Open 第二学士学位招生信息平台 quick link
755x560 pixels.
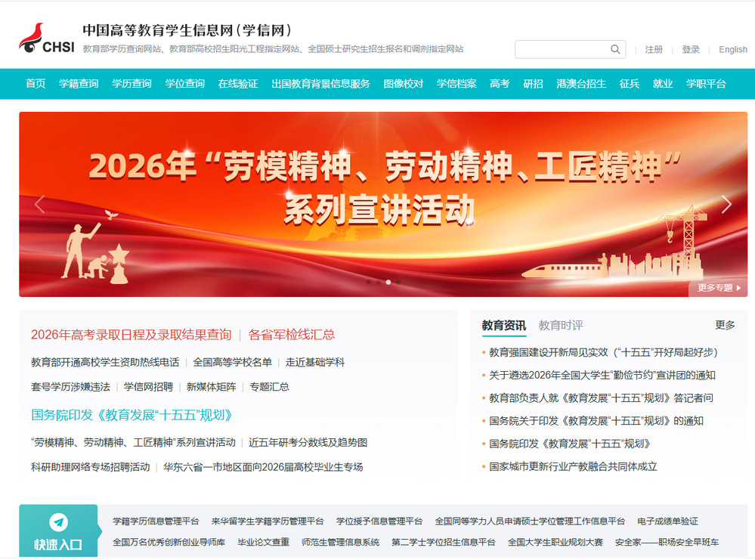pyautogui.click(x=444, y=542)
